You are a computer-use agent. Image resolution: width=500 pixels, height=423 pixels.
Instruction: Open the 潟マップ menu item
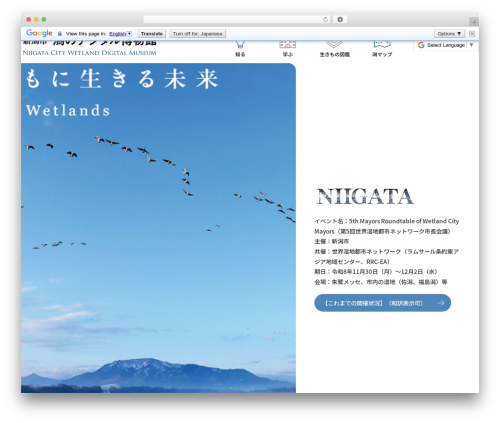click(x=382, y=48)
